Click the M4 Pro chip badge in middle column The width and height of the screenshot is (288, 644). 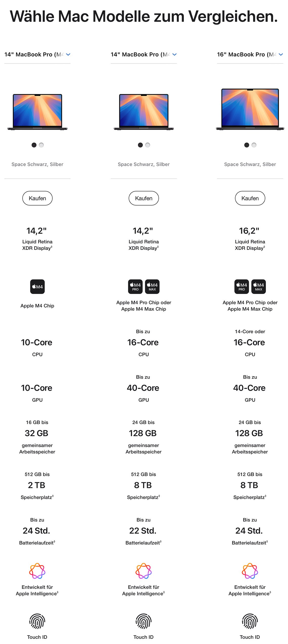coord(135,287)
